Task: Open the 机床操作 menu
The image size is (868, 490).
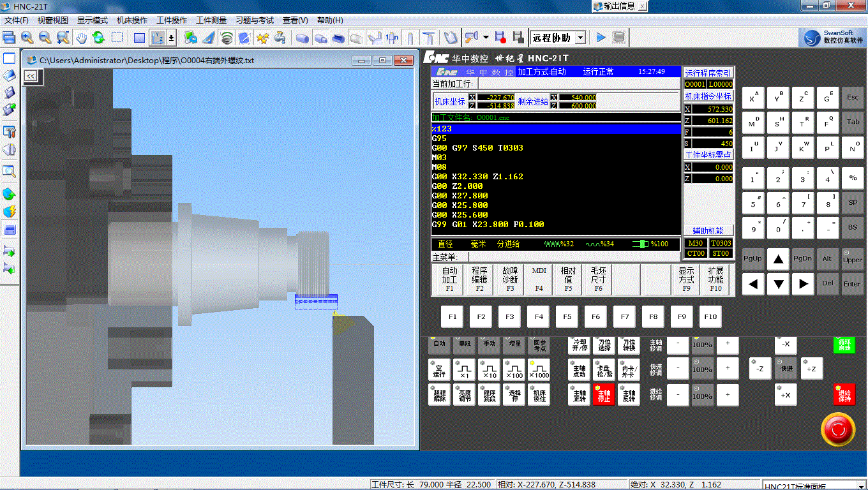Action: click(x=132, y=20)
